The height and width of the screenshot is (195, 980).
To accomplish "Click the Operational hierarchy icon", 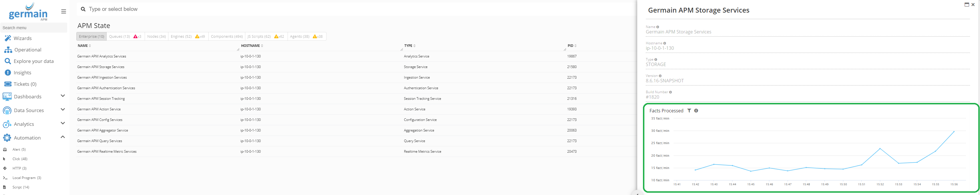I will point(8,49).
